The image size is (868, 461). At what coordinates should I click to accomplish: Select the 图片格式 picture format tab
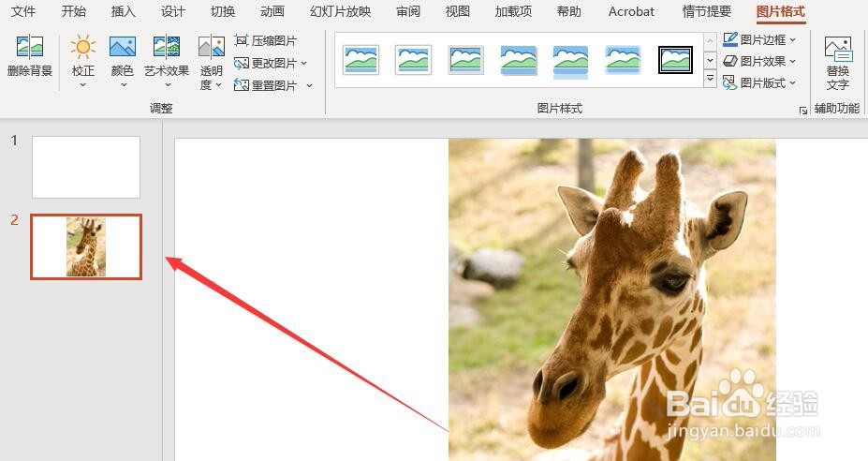781,11
